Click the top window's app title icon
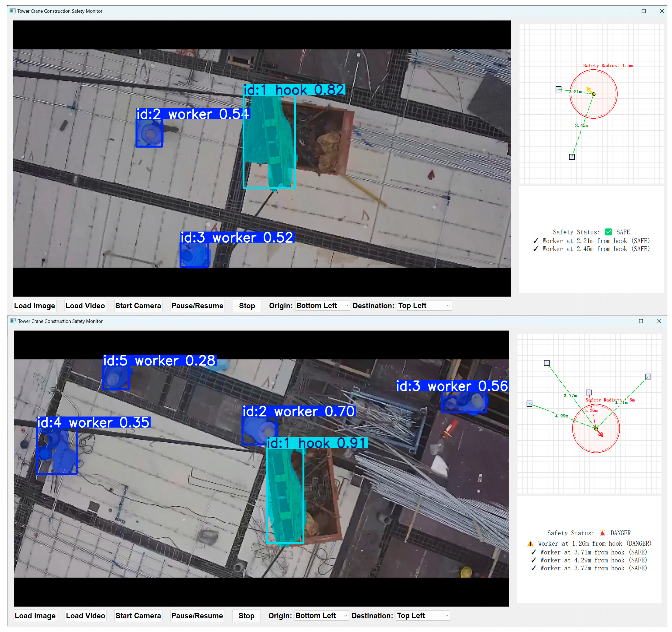 coord(12,11)
